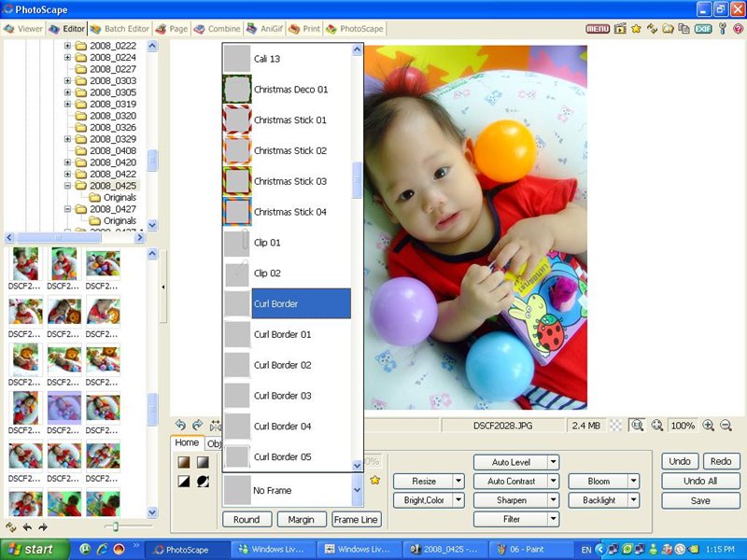This screenshot has height=560, width=747.
Task: Click the copy pages icon beside EXIF
Action: coord(684,29)
